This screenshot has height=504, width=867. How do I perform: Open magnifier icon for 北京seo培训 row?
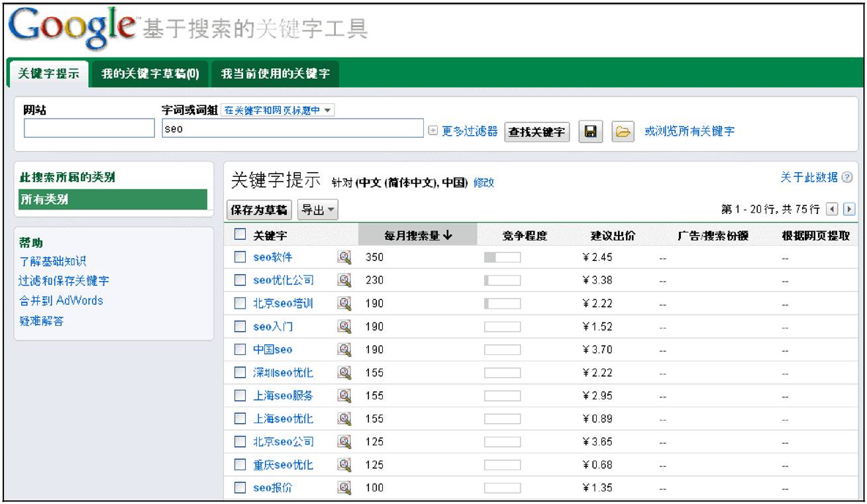[344, 303]
